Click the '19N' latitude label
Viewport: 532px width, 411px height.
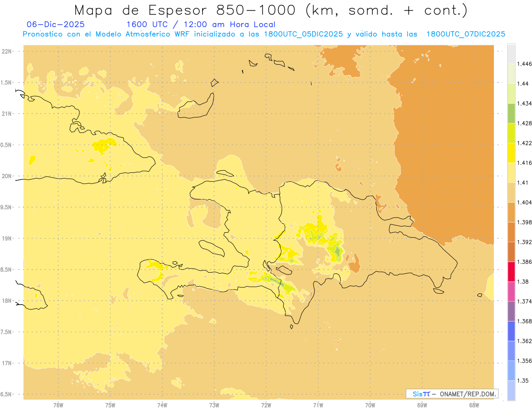coord(8,239)
